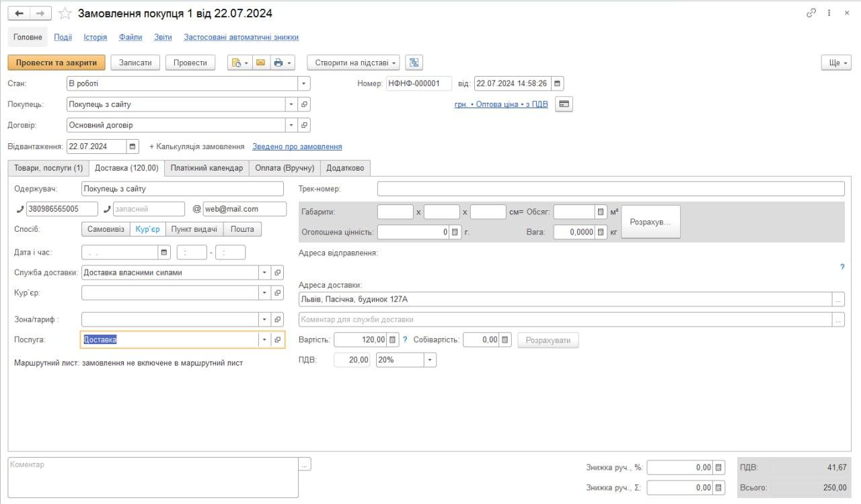Select Кур'єр delivery method

(x=147, y=229)
